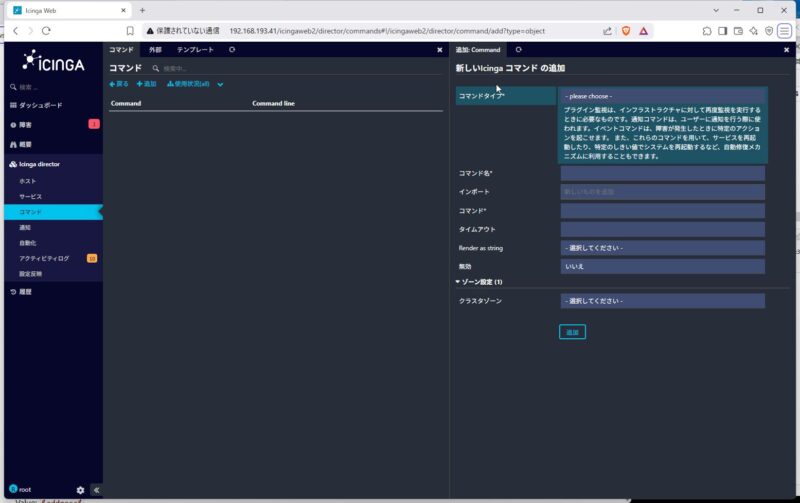Collapse the ゾーン設定 section
Screen dimensions: 800x503
coord(479,282)
